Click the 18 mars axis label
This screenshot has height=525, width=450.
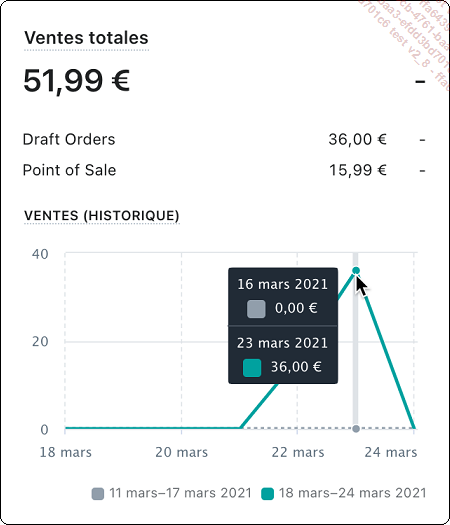click(x=66, y=452)
